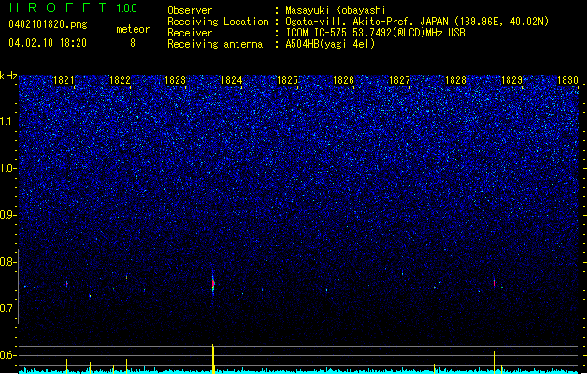Click the date stamp 04.02.10 18:20
The height and width of the screenshot is (374, 588).
pyautogui.click(x=48, y=42)
